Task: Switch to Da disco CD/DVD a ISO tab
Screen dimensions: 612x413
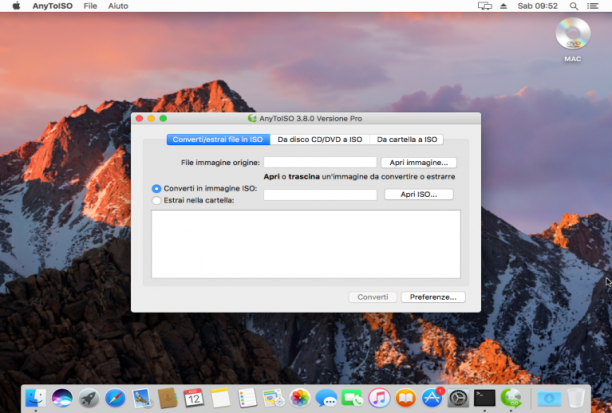Action: click(x=320, y=139)
